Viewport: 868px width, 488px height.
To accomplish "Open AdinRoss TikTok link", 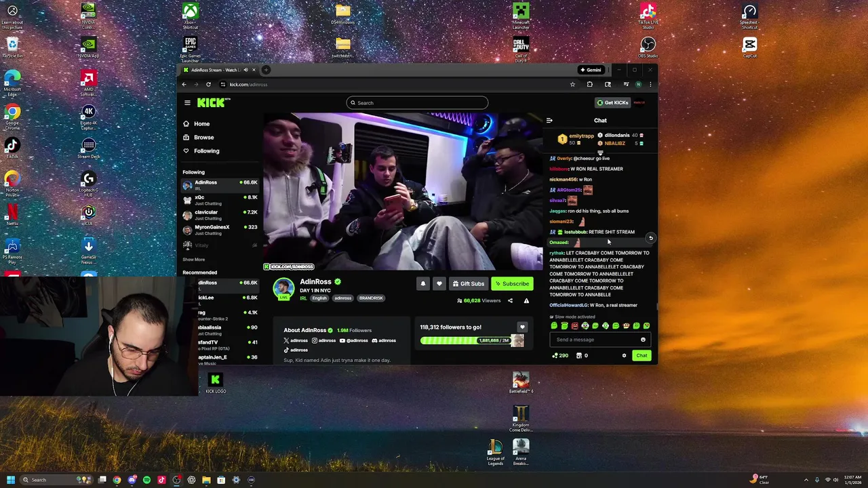I will (295, 350).
